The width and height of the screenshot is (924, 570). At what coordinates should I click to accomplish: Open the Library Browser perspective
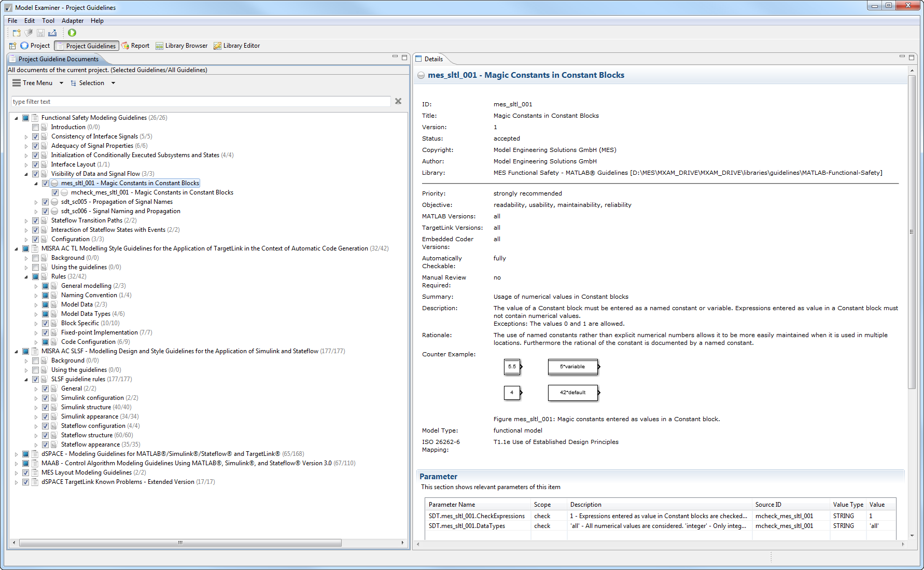[181, 46]
